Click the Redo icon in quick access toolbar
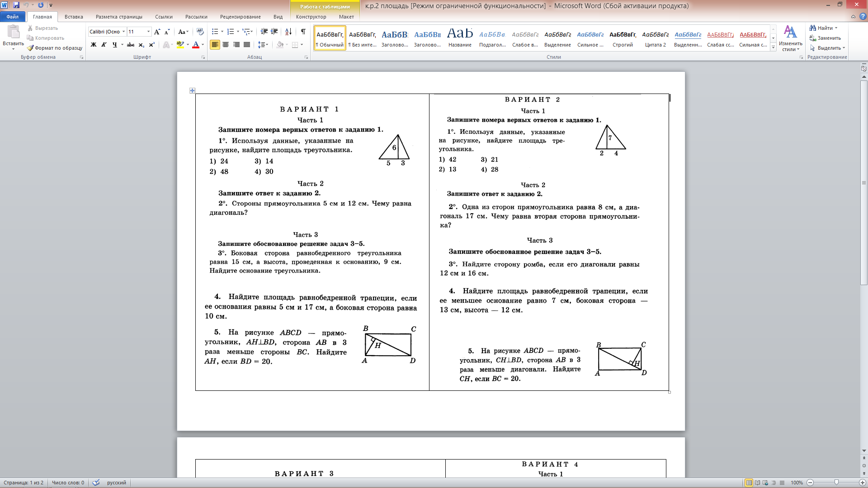 click(x=41, y=5)
